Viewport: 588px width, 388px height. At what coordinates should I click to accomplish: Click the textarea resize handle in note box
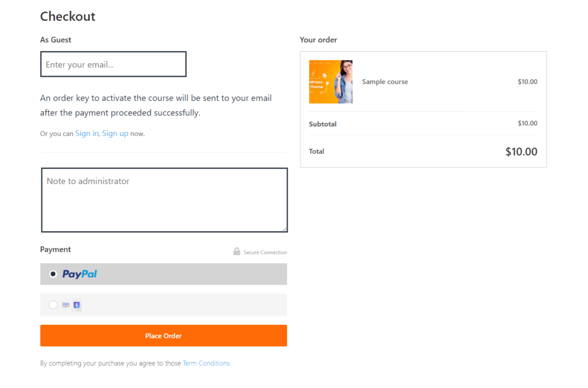pyautogui.click(x=284, y=229)
